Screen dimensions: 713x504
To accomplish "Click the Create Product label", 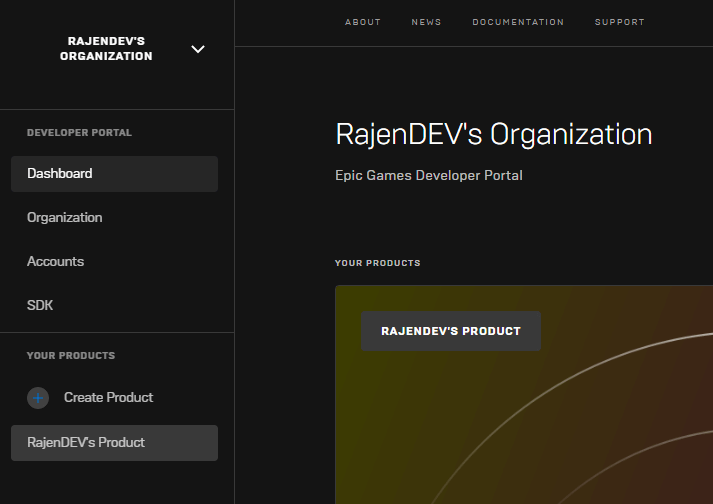I will coord(108,398).
